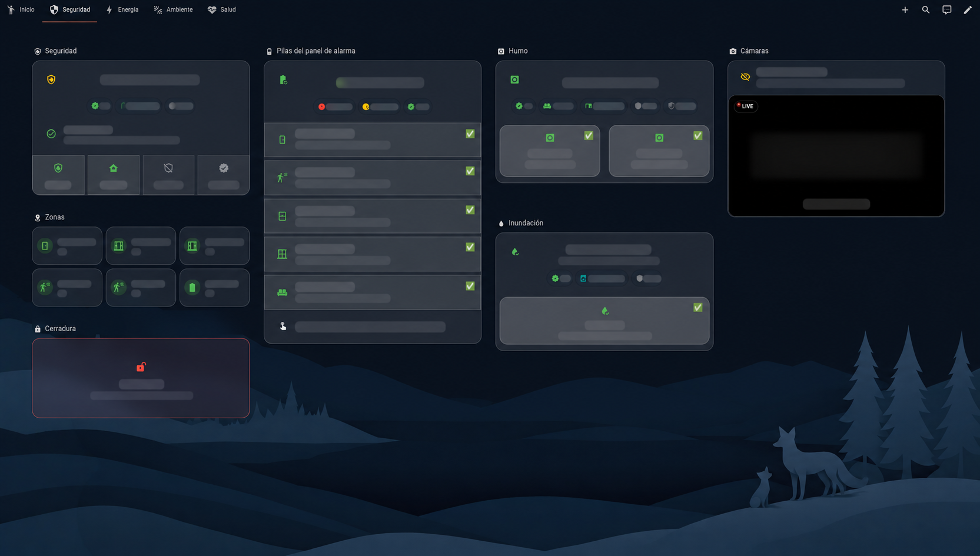Toggle checkbox on the right smoke detector card
The height and width of the screenshot is (556, 980).
coord(698,135)
